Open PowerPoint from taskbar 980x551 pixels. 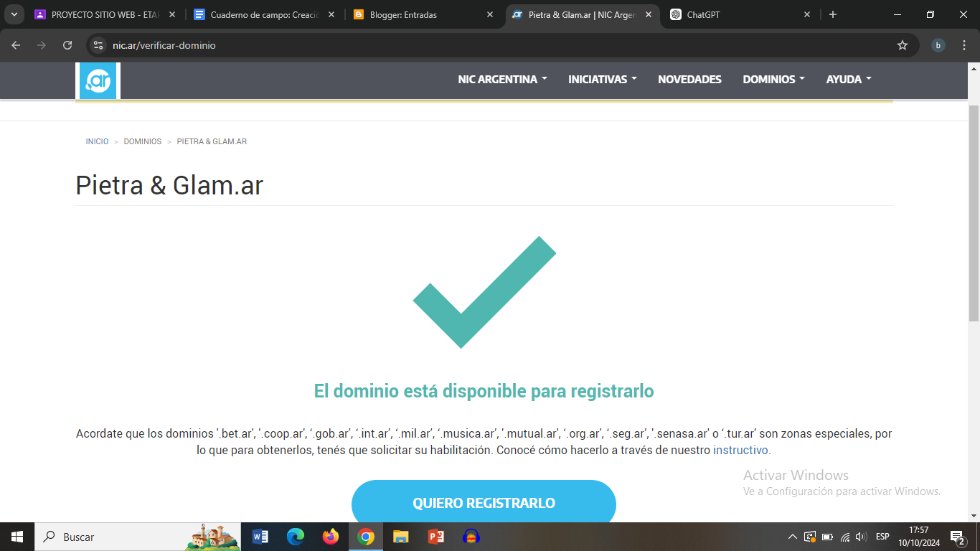point(435,537)
